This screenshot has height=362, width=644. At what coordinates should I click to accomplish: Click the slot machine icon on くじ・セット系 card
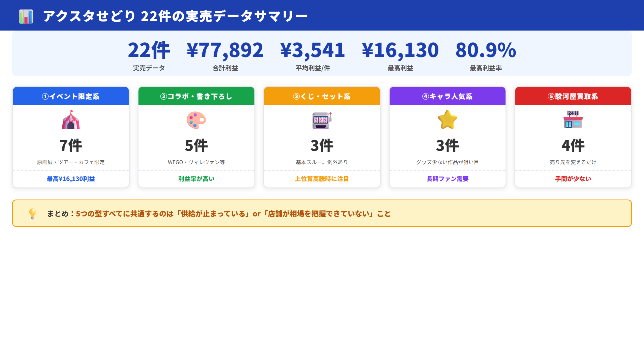point(321,120)
